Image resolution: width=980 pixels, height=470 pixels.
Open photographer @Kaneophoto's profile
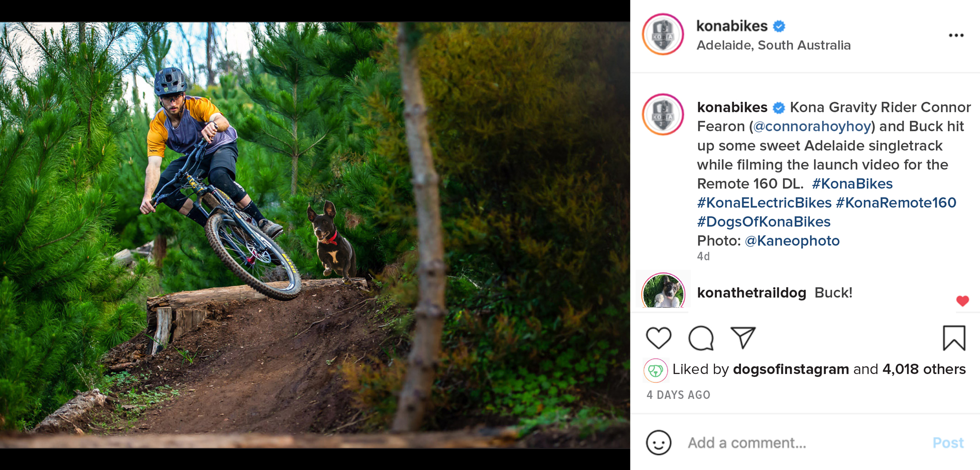792,241
